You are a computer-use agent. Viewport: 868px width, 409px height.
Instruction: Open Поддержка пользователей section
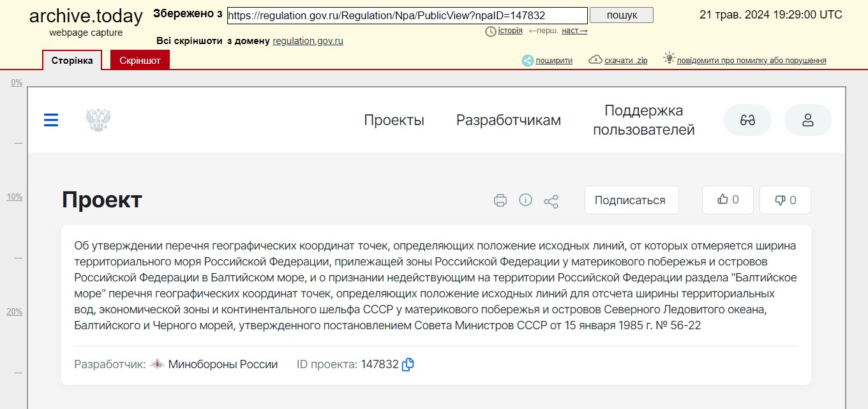click(x=643, y=120)
